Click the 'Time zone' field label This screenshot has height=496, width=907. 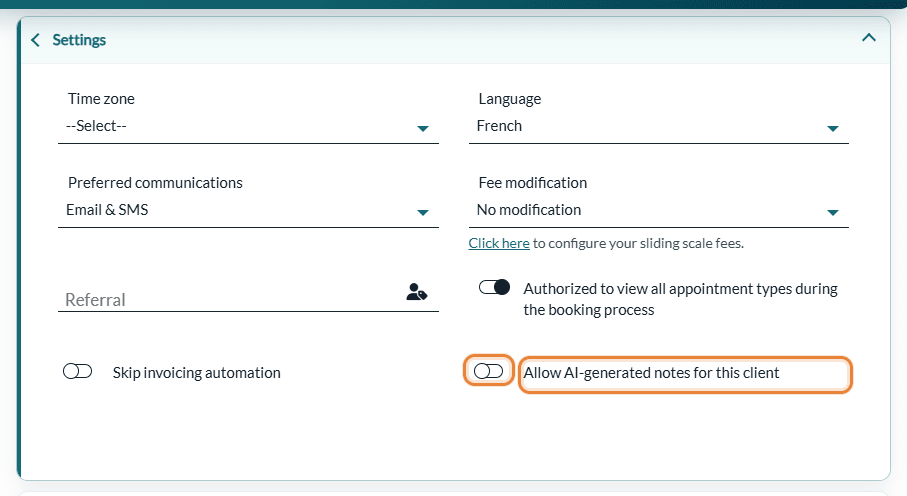point(101,99)
